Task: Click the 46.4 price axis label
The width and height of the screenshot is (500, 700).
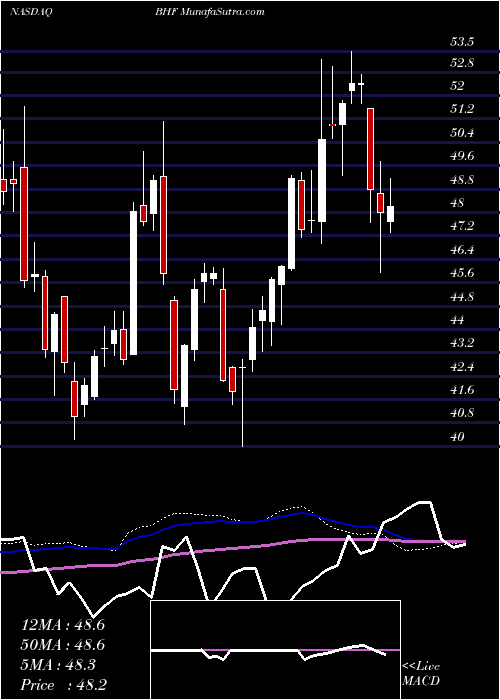Action: point(462,250)
